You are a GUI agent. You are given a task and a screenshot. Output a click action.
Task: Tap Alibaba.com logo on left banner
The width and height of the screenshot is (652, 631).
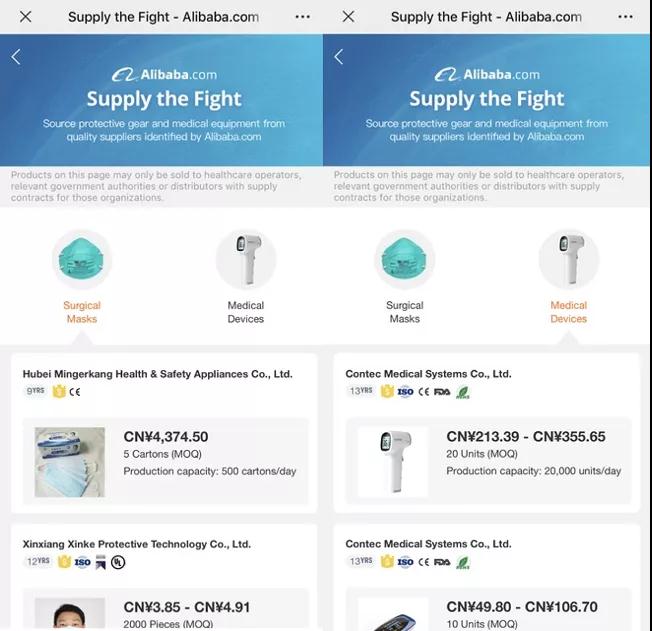click(164, 75)
